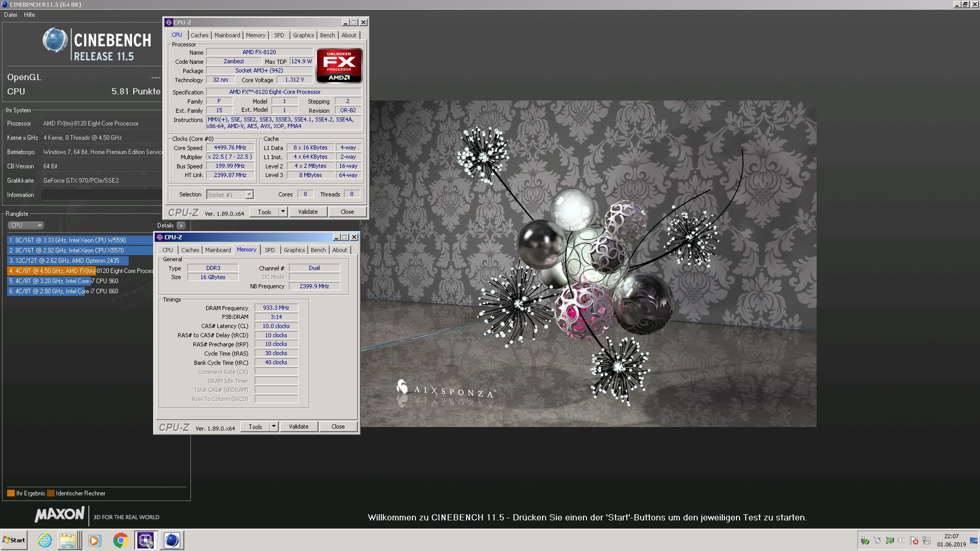Viewport: 980px width, 551px height.
Task: Open the Datei menu
Action: 11,15
